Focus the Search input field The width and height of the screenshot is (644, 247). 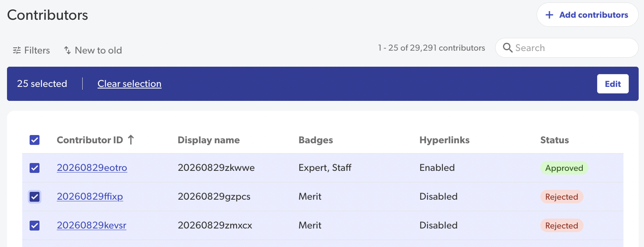click(567, 48)
